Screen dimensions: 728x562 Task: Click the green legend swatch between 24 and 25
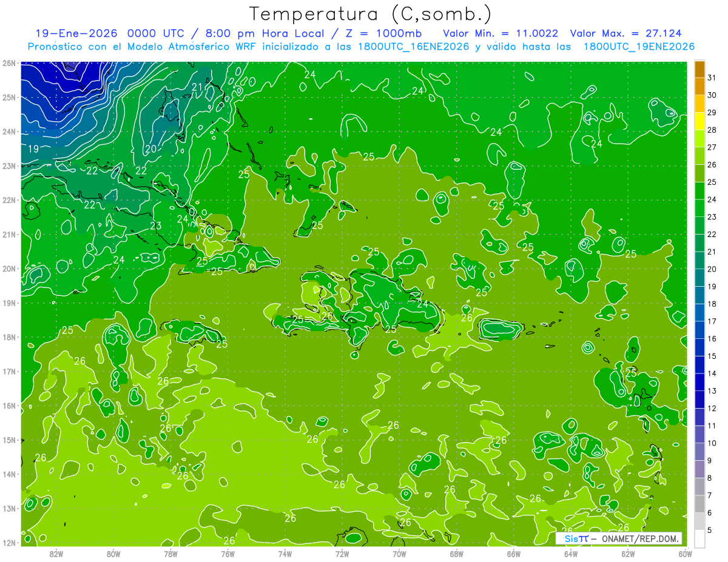(x=699, y=191)
